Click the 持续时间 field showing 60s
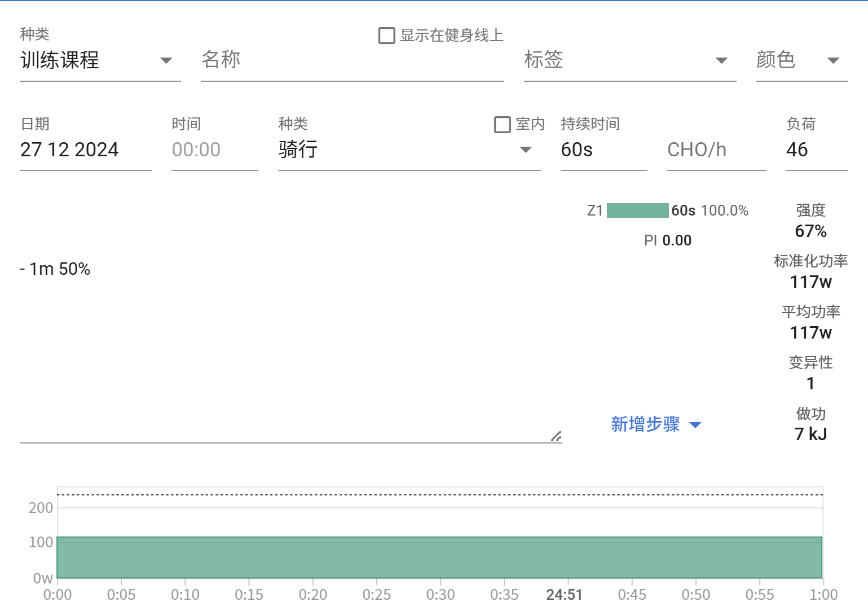 pyautogui.click(x=602, y=150)
